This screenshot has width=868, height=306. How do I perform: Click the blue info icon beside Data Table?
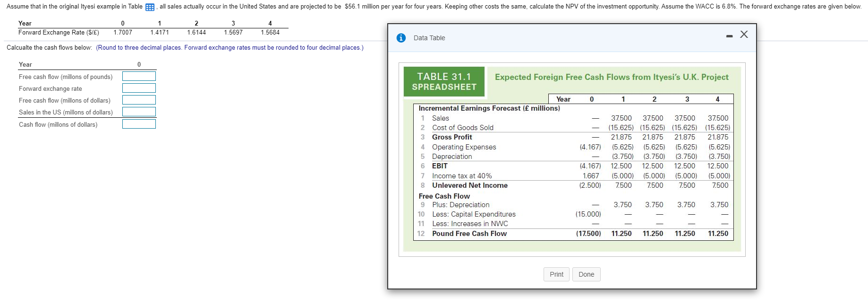click(x=401, y=38)
